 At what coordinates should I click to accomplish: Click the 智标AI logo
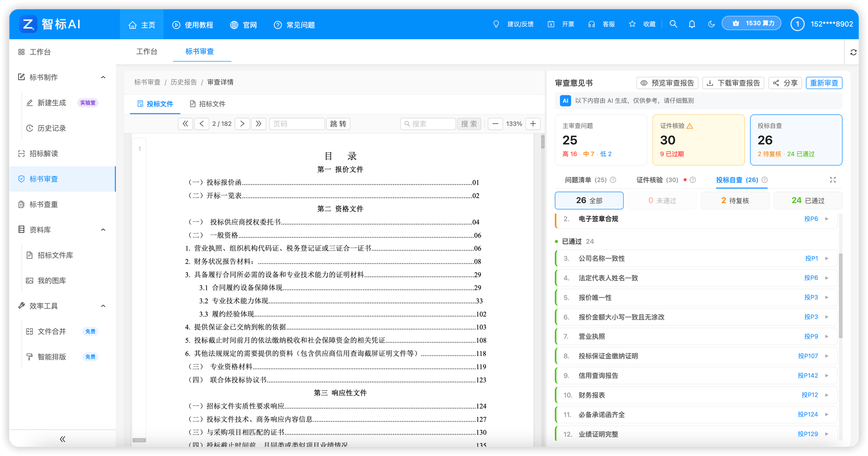point(50,24)
